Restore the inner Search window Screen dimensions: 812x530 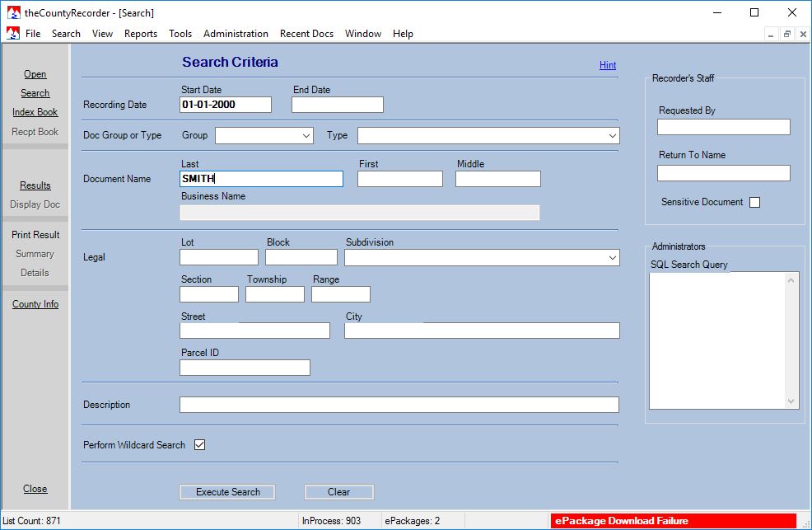click(x=786, y=34)
